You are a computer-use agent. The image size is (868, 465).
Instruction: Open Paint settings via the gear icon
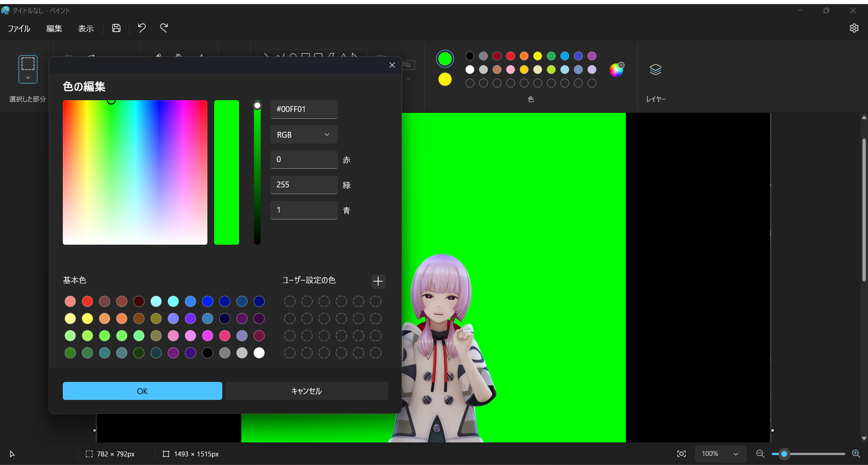click(x=854, y=28)
